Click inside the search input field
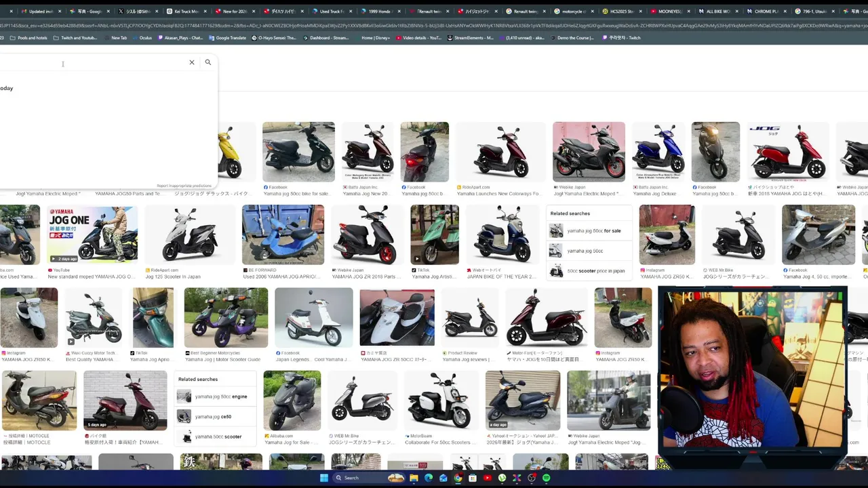This screenshot has height=488, width=868. (x=92, y=63)
